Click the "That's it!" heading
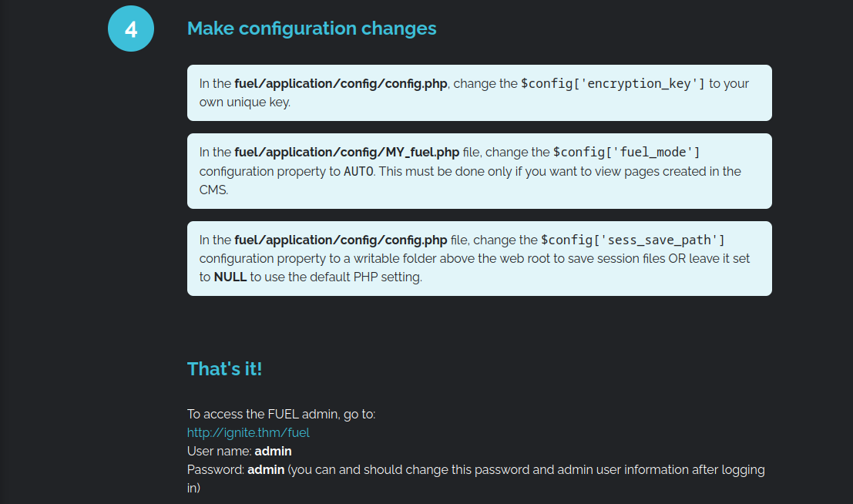This screenshot has width=853, height=504. (x=224, y=368)
